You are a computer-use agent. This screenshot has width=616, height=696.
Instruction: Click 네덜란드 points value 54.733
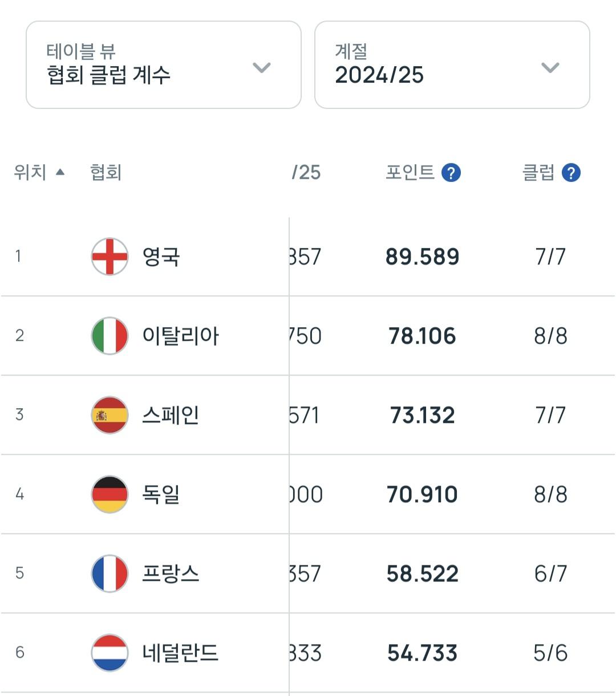click(x=422, y=653)
